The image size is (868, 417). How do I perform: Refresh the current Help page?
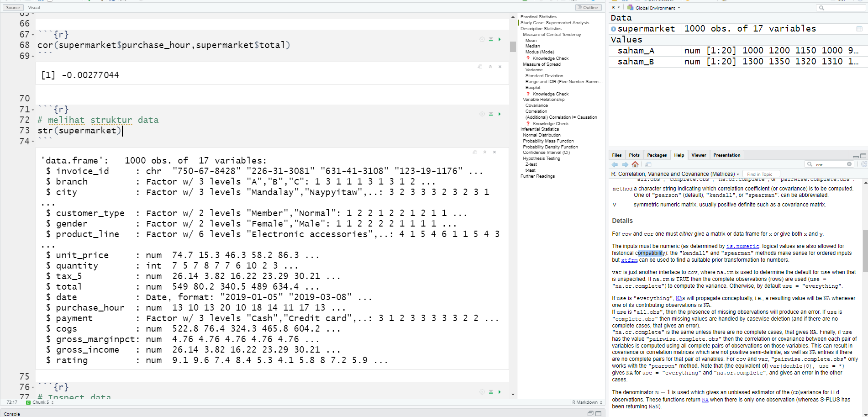pyautogui.click(x=863, y=164)
